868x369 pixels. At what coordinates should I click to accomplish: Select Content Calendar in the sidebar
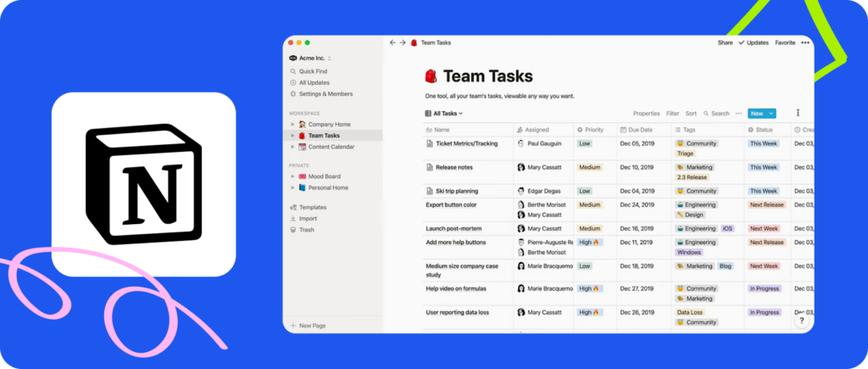pos(331,147)
